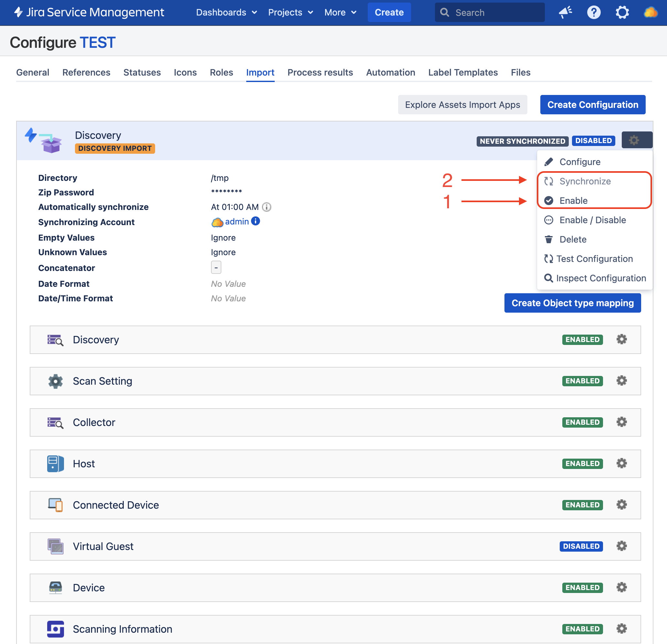Click Explore Assets Import Apps button
Screen dimensions: 667x644
pos(462,105)
